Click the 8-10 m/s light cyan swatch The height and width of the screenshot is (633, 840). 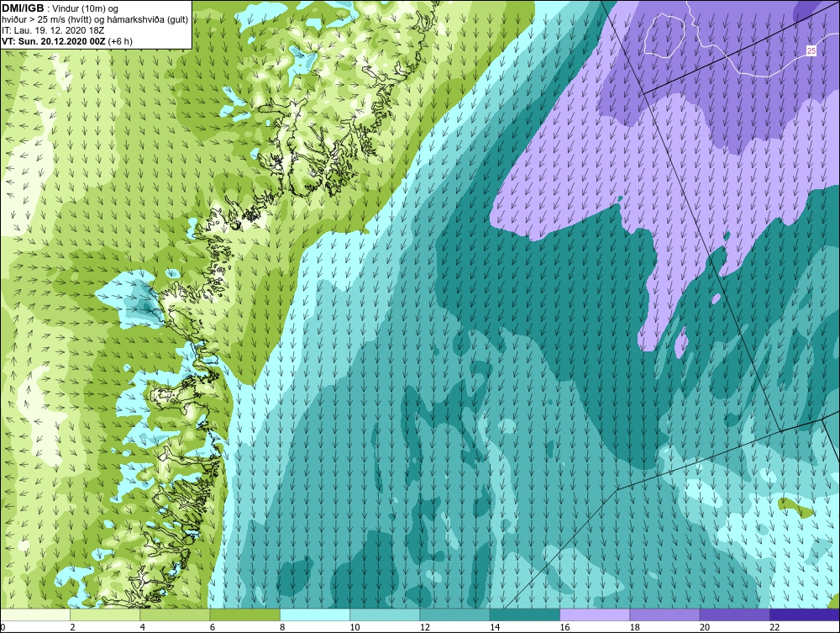pos(315,615)
